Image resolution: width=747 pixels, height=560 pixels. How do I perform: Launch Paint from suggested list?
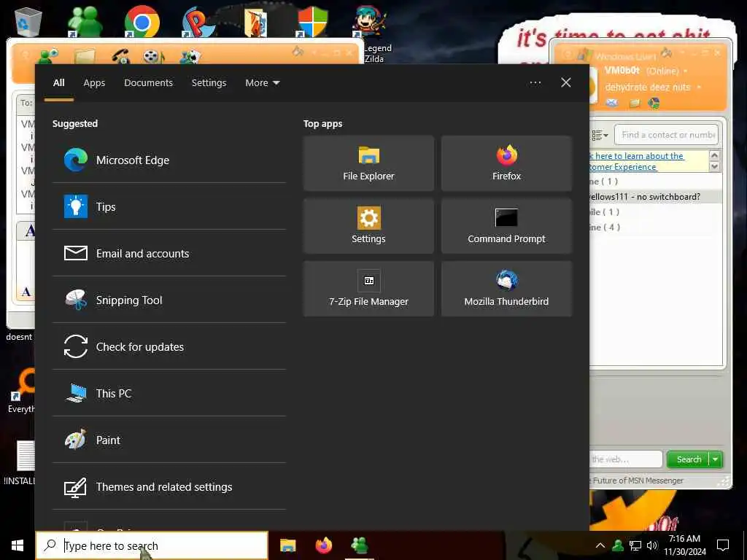click(169, 440)
